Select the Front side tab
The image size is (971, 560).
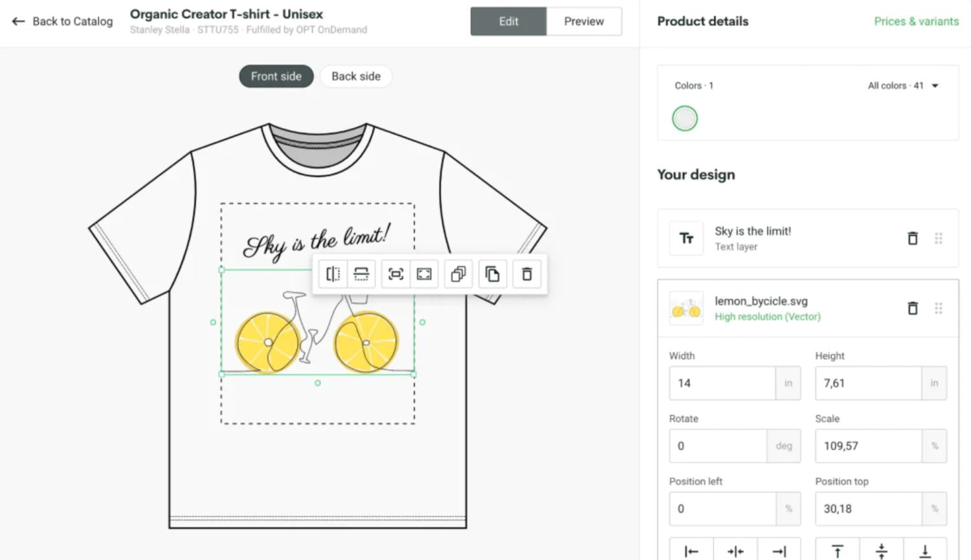[x=276, y=76]
